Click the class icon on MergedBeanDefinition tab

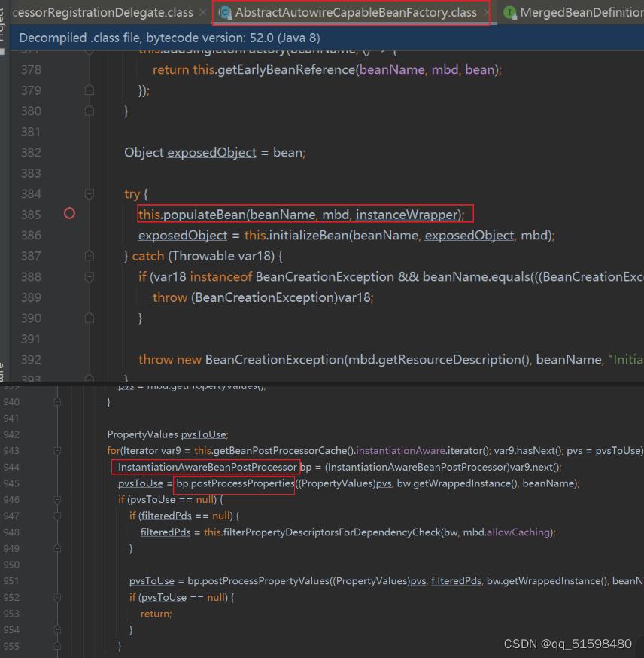[510, 13]
